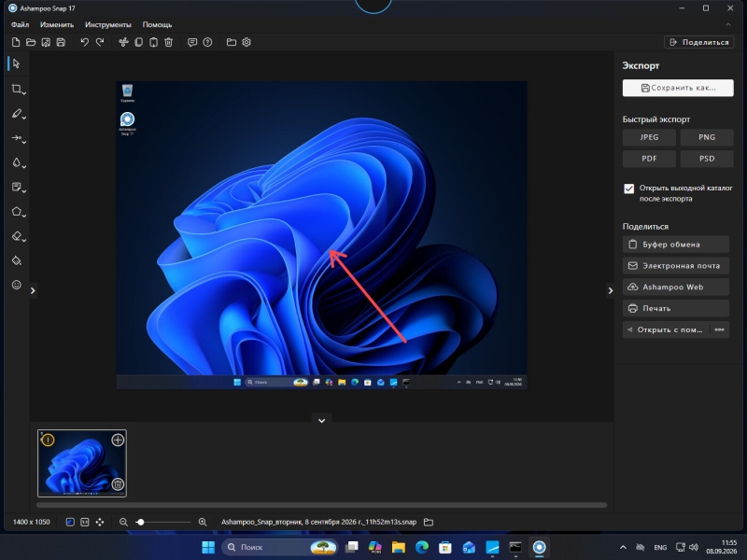Select the eraser tool

tap(16, 236)
